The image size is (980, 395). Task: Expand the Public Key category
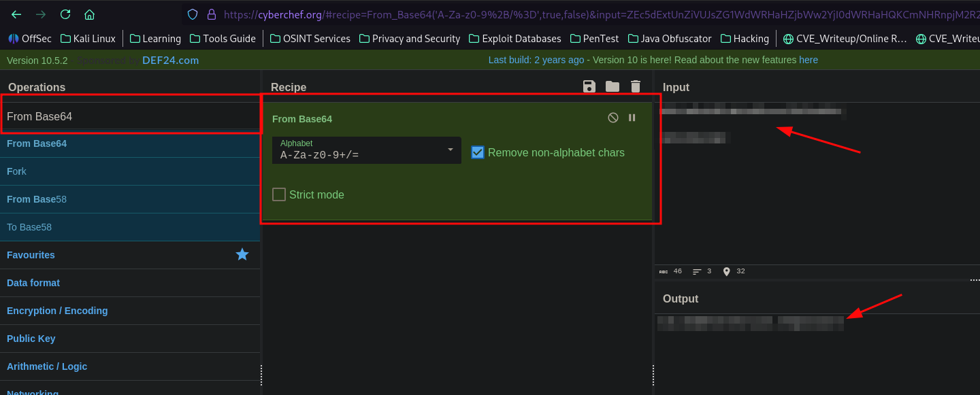pyautogui.click(x=31, y=339)
